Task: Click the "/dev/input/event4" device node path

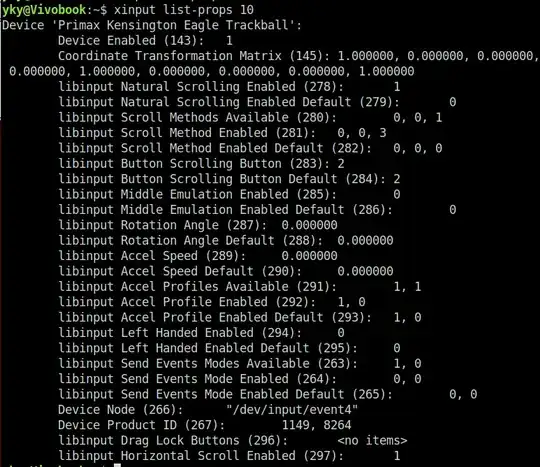Action: pyautogui.click(x=292, y=410)
